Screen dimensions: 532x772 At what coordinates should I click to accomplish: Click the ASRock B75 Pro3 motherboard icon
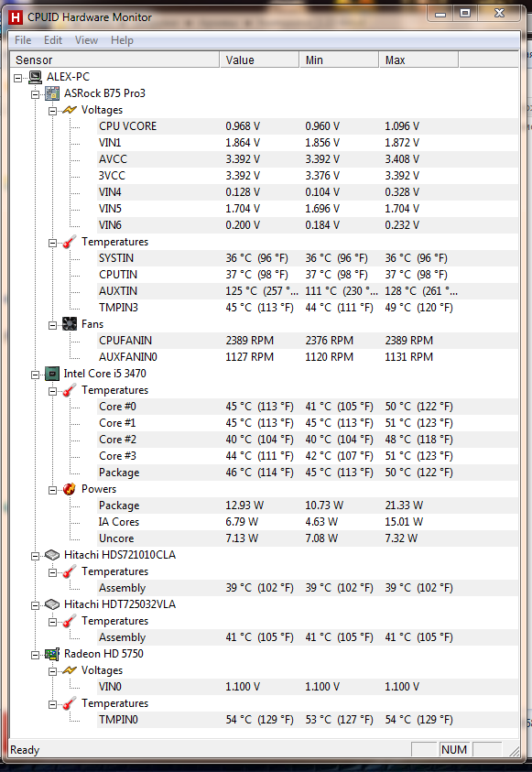pyautogui.click(x=52, y=93)
